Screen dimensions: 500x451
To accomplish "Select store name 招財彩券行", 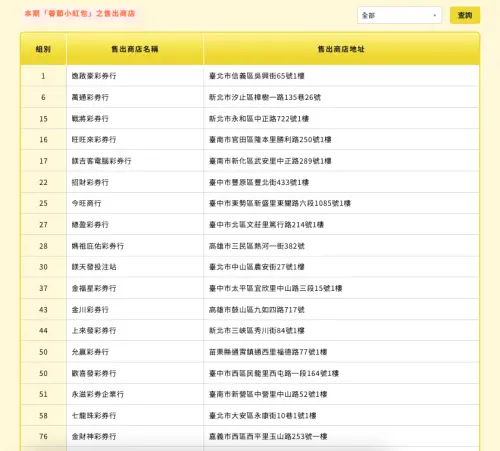I will pyautogui.click(x=90, y=182).
